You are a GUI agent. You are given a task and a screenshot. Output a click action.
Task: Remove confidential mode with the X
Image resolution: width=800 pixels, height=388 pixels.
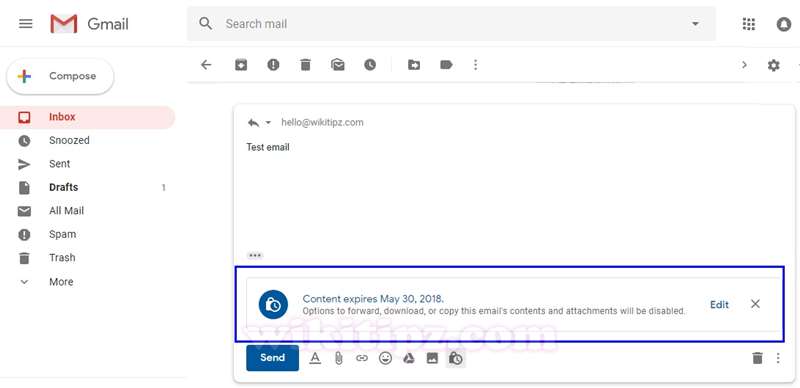[755, 304]
